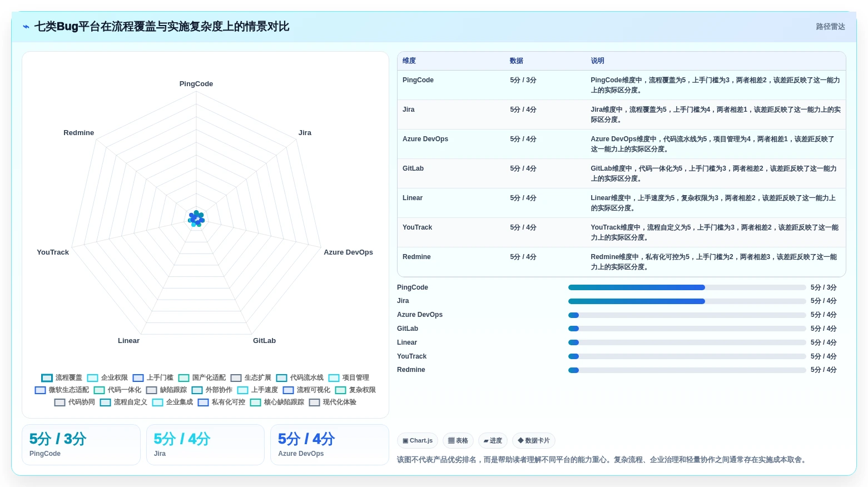Toggle the 生态扩展 legend series
This screenshot has width=868, height=487.
251,377
